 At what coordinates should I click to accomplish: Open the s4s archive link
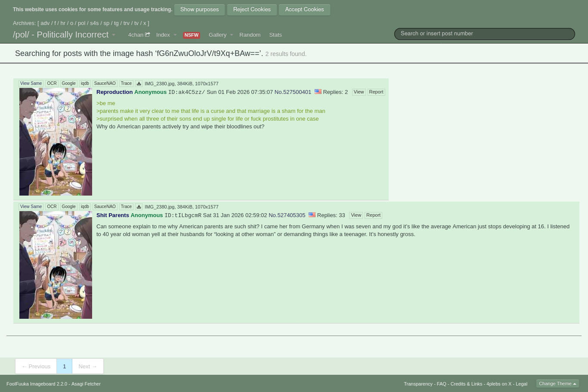pyautogui.click(x=94, y=23)
